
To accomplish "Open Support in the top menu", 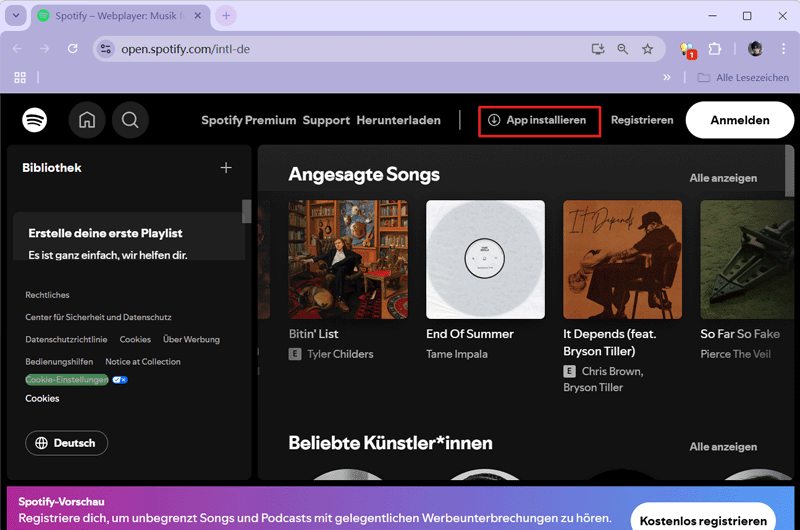I will click(326, 120).
